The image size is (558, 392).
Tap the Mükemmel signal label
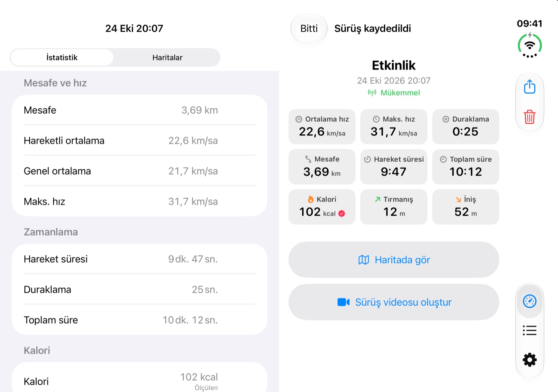click(x=400, y=93)
